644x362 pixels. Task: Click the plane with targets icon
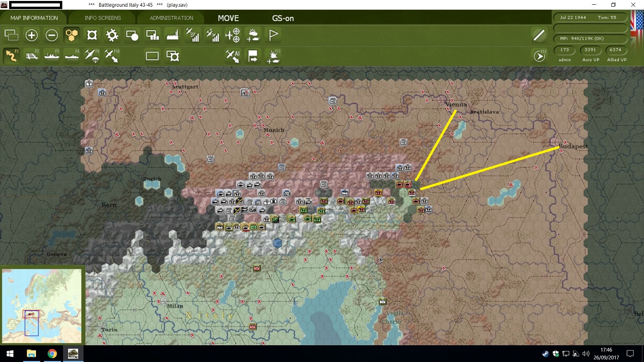tap(233, 35)
